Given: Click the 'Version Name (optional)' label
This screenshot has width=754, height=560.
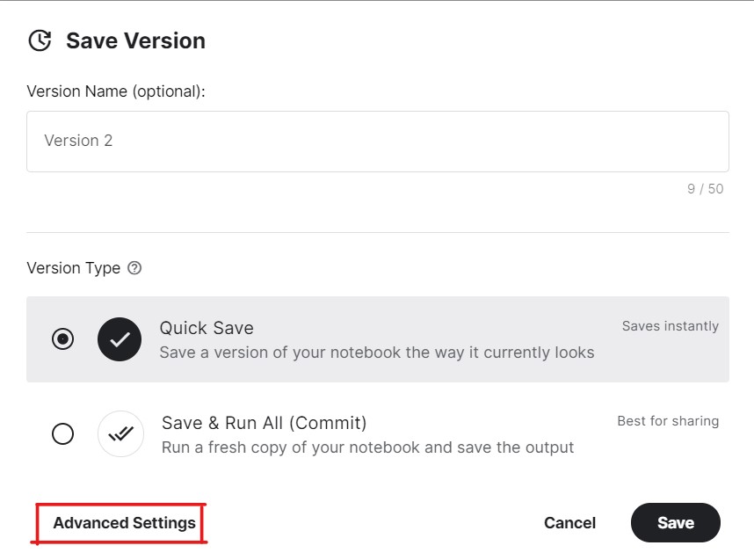Looking at the screenshot, I should click(x=116, y=91).
